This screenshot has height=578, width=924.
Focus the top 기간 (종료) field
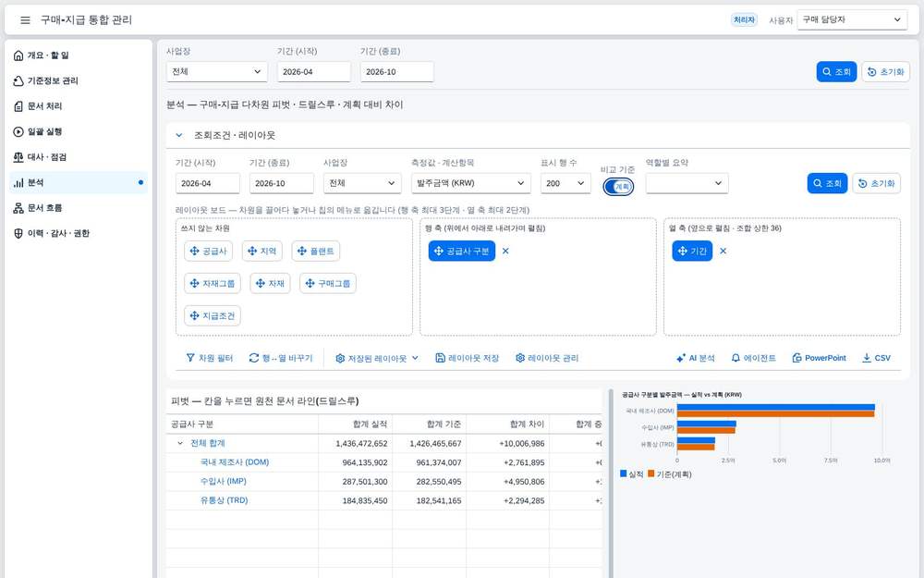pos(396,72)
